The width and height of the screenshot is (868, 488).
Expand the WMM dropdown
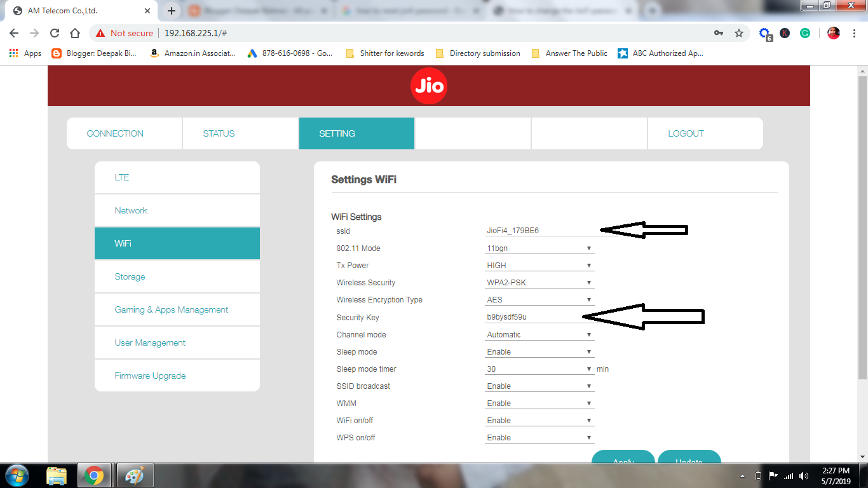(539, 403)
